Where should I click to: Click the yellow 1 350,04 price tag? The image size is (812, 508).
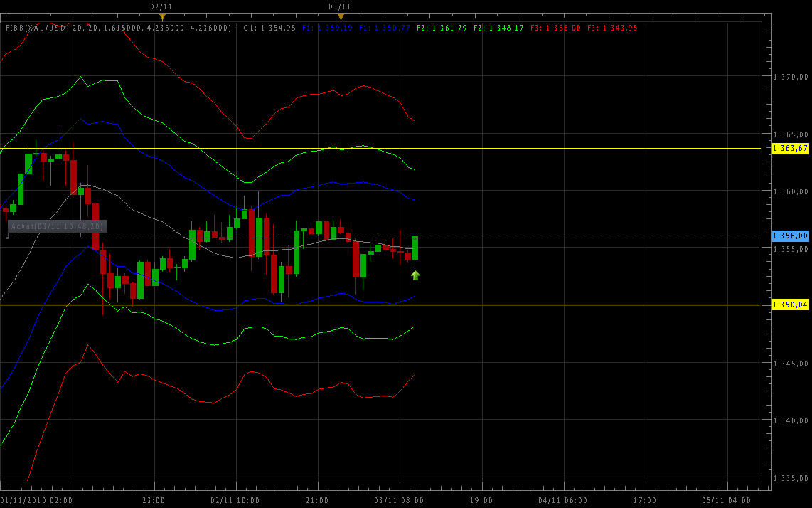coord(791,305)
